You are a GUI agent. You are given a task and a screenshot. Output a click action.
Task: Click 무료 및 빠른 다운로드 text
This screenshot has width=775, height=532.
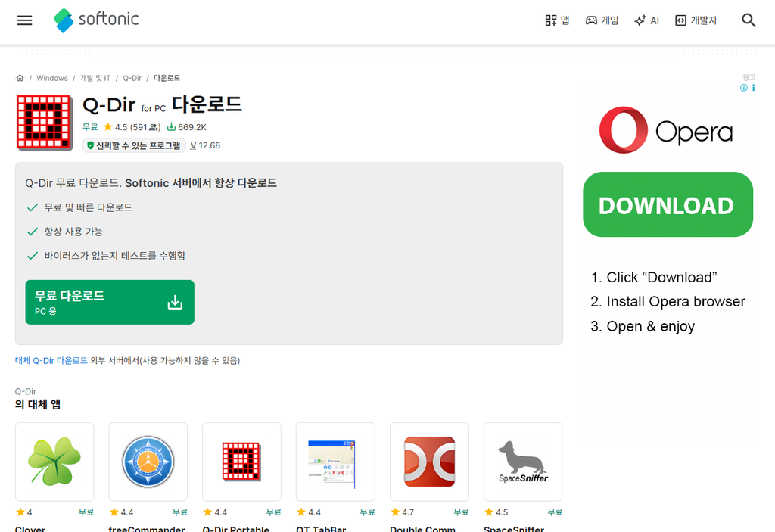89,207
